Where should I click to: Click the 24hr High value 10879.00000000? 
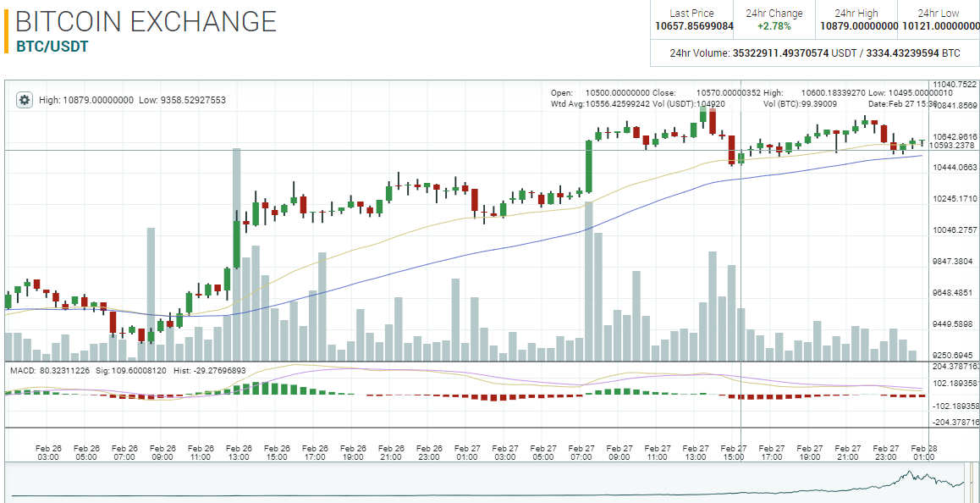click(x=859, y=26)
